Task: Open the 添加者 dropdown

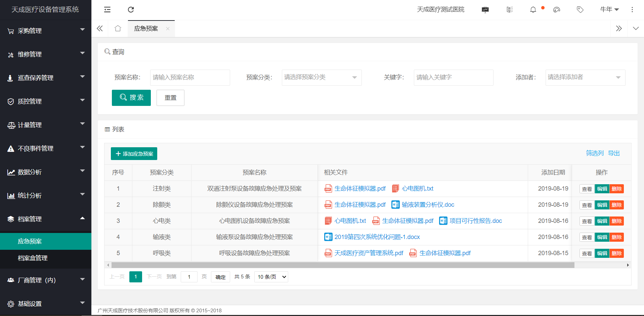Action: [x=585, y=77]
